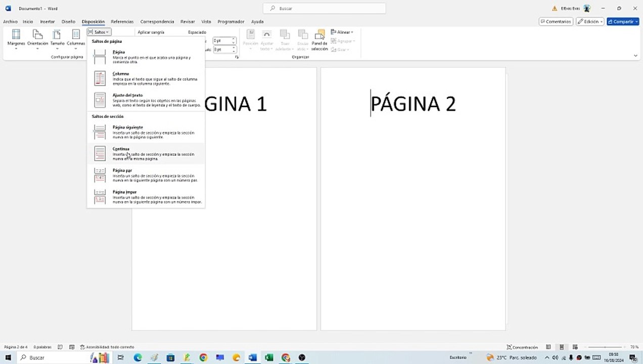Screen dimensions: 643x364
Task: Open paragraph settings dialog launcher
Action: [x=237, y=58]
